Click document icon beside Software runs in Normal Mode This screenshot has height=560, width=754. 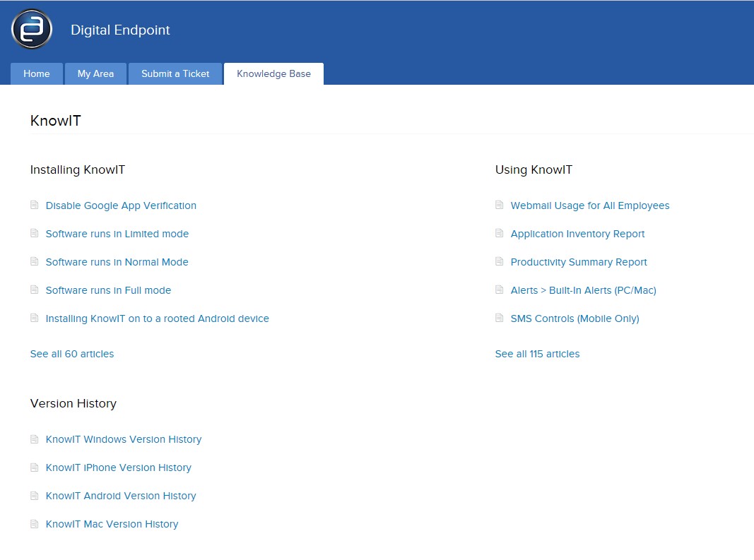pyautogui.click(x=34, y=262)
